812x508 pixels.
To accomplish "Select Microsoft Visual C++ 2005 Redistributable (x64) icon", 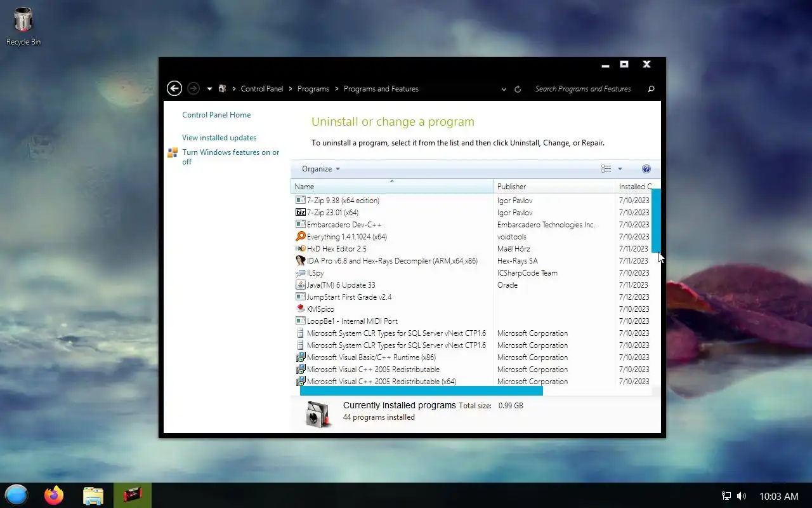I will (x=301, y=382).
